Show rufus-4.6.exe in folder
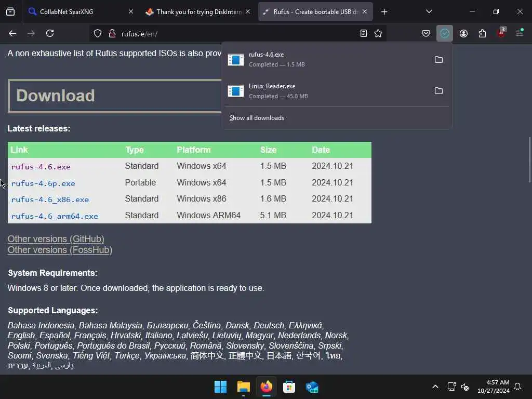This screenshot has width=532, height=399. [438, 60]
